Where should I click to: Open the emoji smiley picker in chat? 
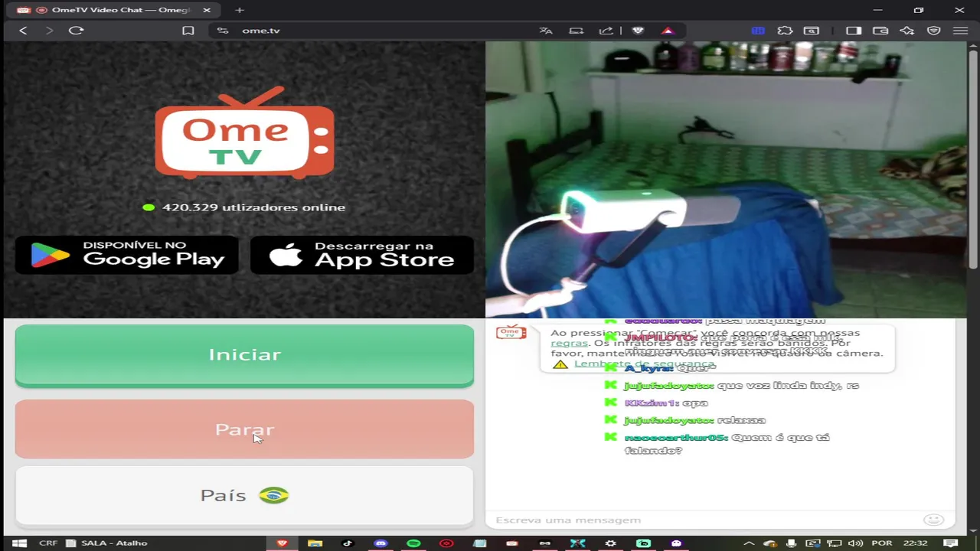click(933, 520)
